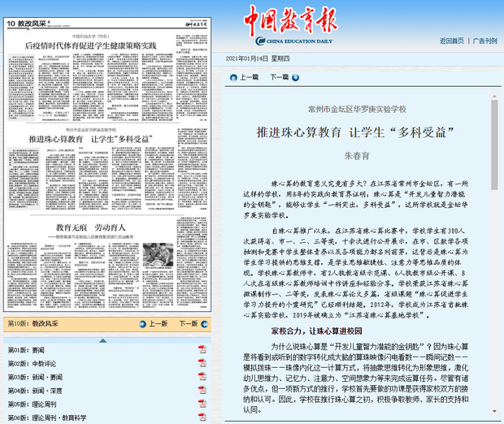Collapse page list with up triangle
Screen dimensions: 504x424
click(x=103, y=340)
